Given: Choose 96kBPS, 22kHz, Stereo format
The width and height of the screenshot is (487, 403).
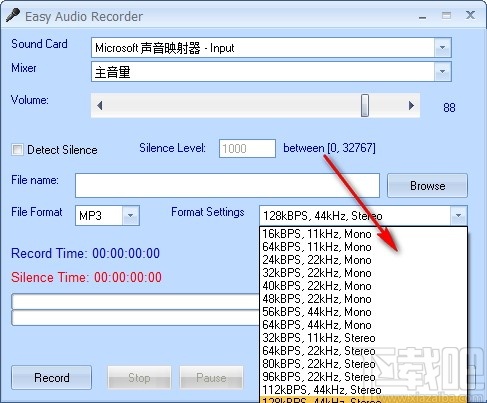Looking at the screenshot, I should point(364,377).
